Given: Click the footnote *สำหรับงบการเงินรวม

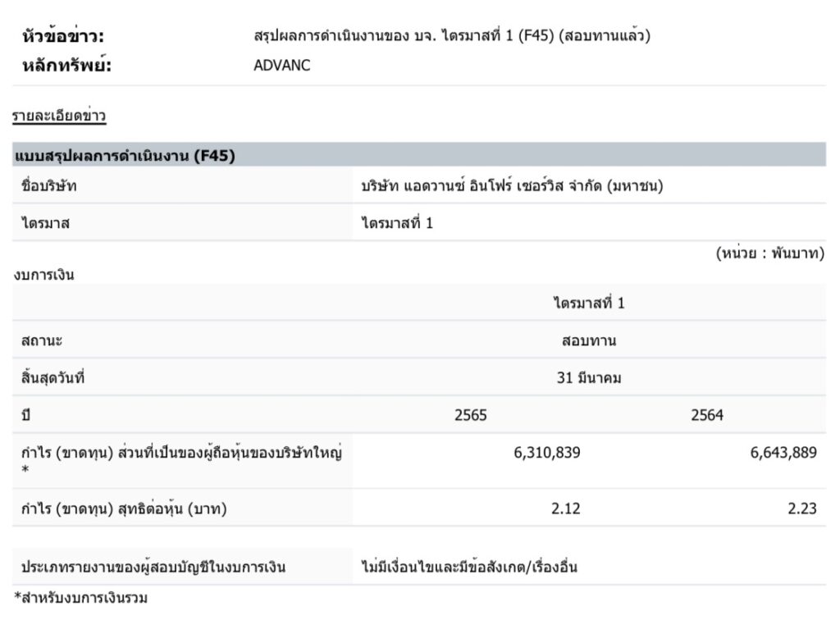Looking at the screenshot, I should tap(80, 598).
